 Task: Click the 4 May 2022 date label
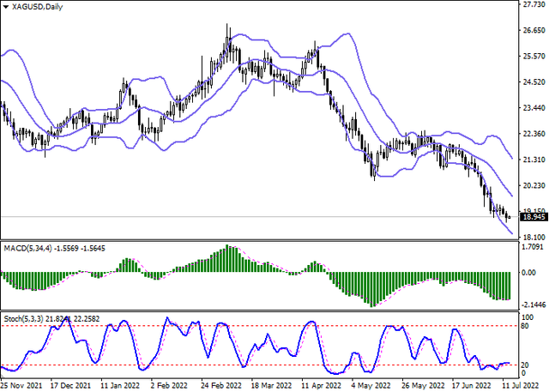point(371,386)
